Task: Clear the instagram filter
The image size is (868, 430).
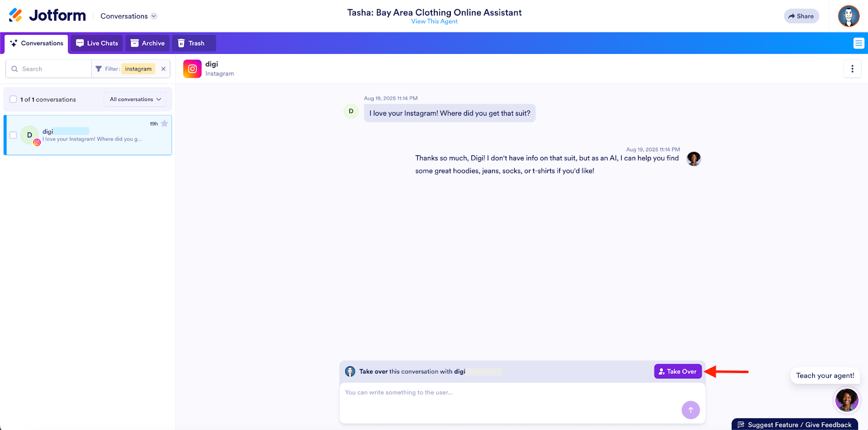Action: (x=163, y=69)
